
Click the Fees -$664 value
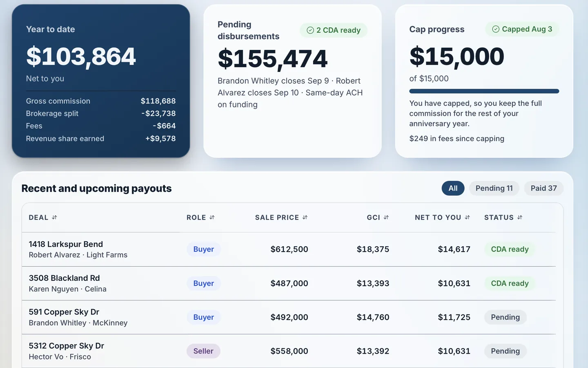pos(164,126)
